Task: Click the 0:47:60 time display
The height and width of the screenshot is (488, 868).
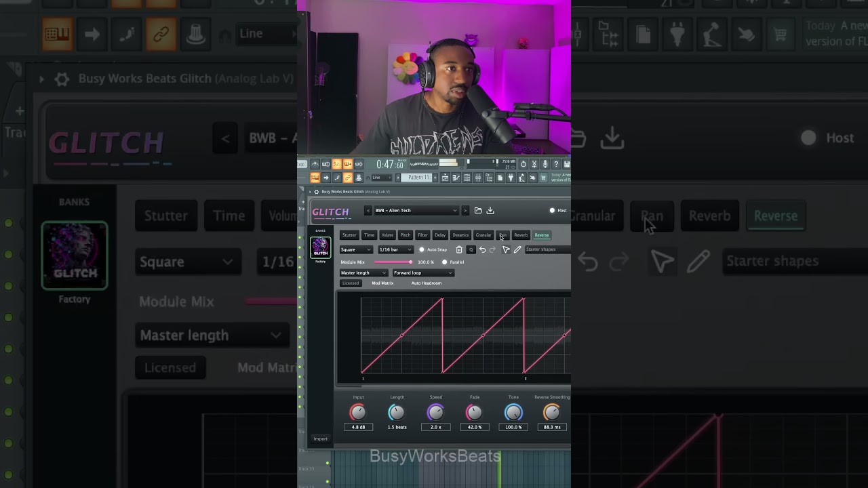Action: [390, 164]
